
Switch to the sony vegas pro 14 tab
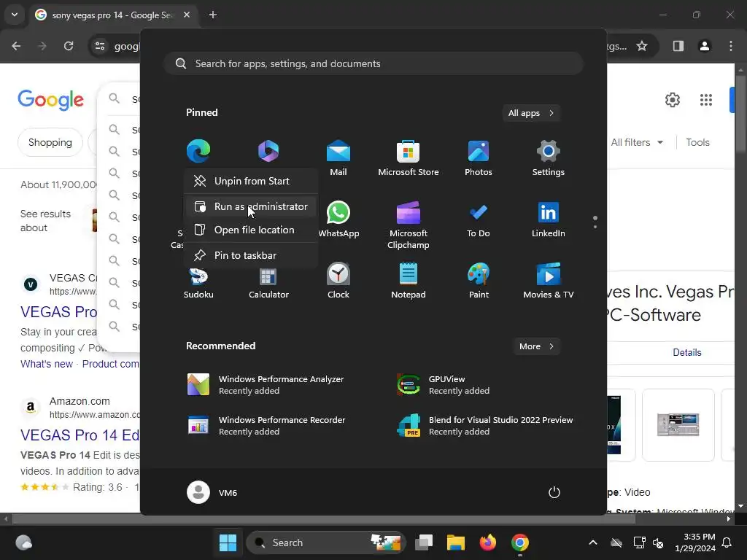tap(112, 15)
